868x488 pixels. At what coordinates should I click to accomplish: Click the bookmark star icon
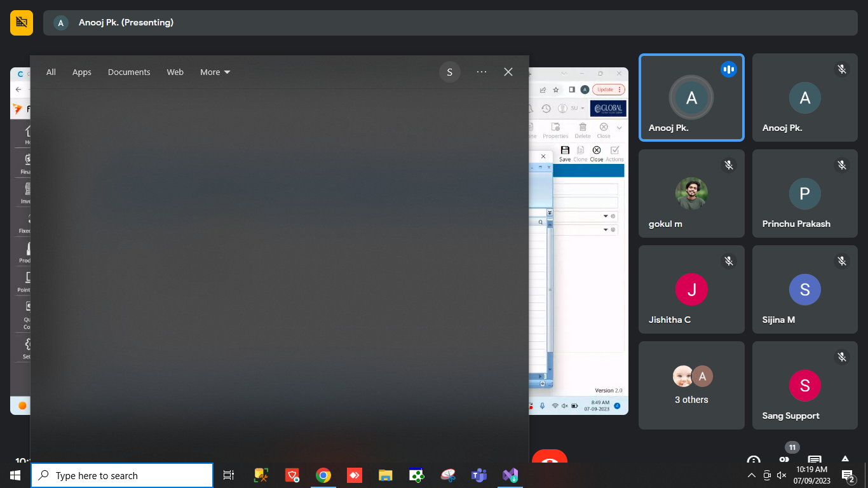coord(556,90)
